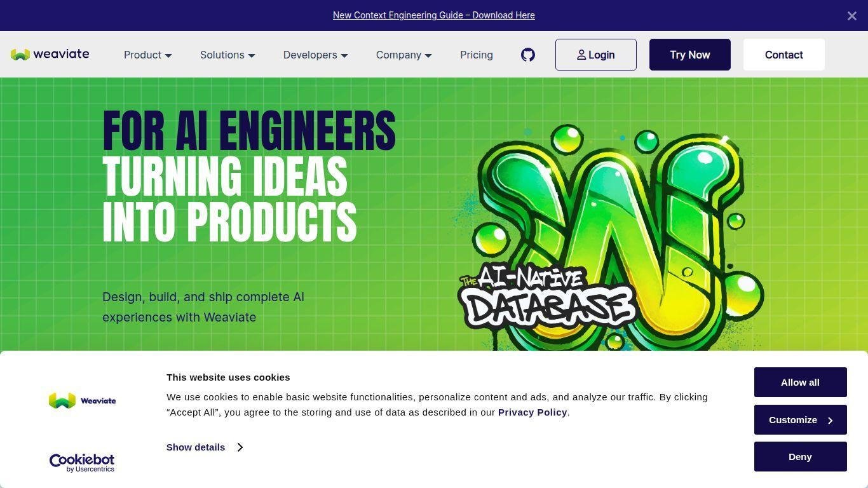This screenshot has height=488, width=868.
Task: Open the Customize cookie settings
Action: point(800,420)
